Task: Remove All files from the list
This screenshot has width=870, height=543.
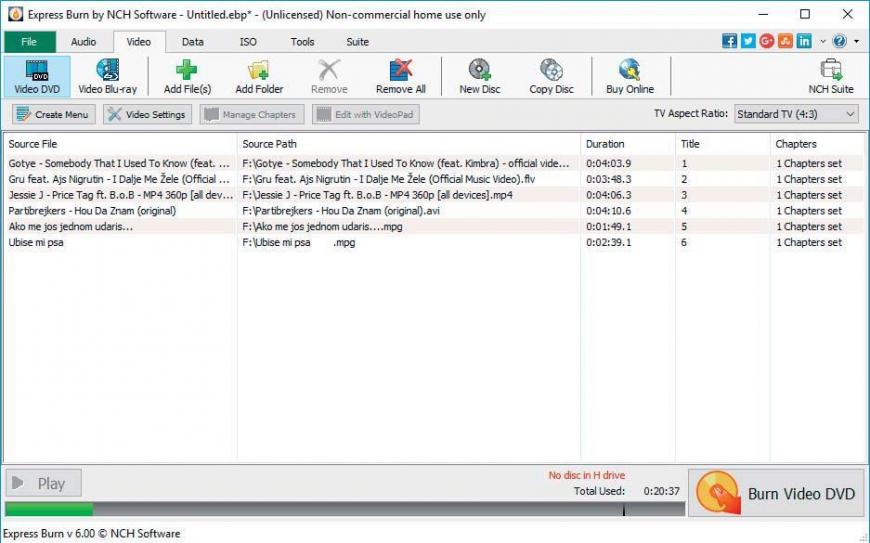Action: click(x=401, y=77)
